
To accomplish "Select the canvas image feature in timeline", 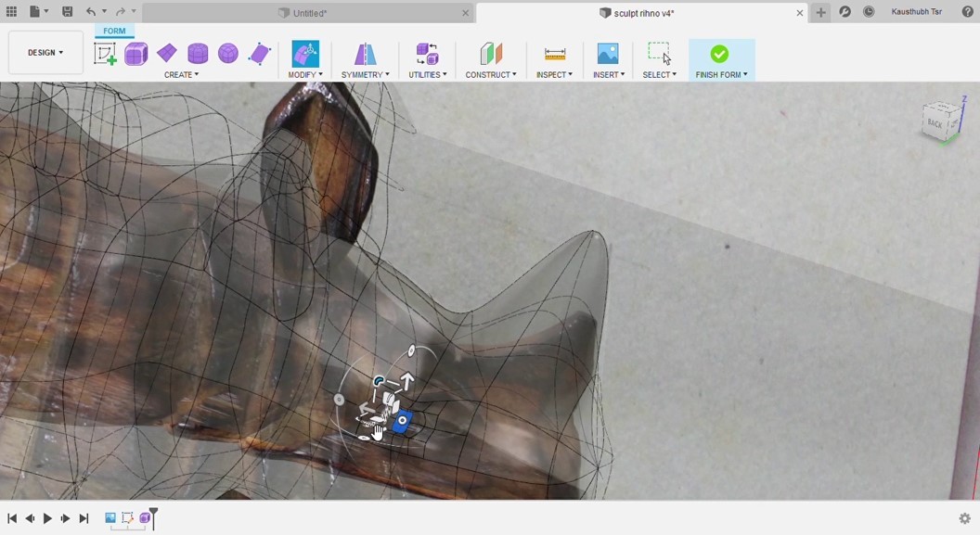I will pyautogui.click(x=110, y=517).
